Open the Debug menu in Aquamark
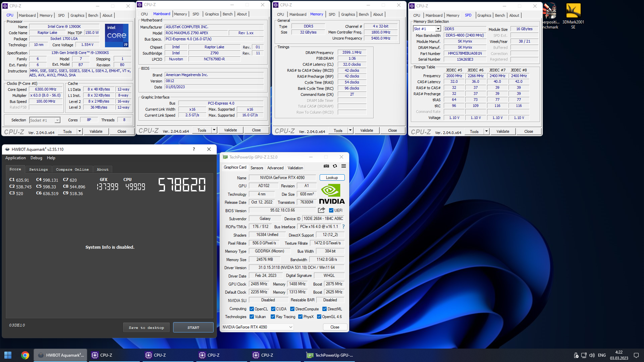 coord(36,158)
